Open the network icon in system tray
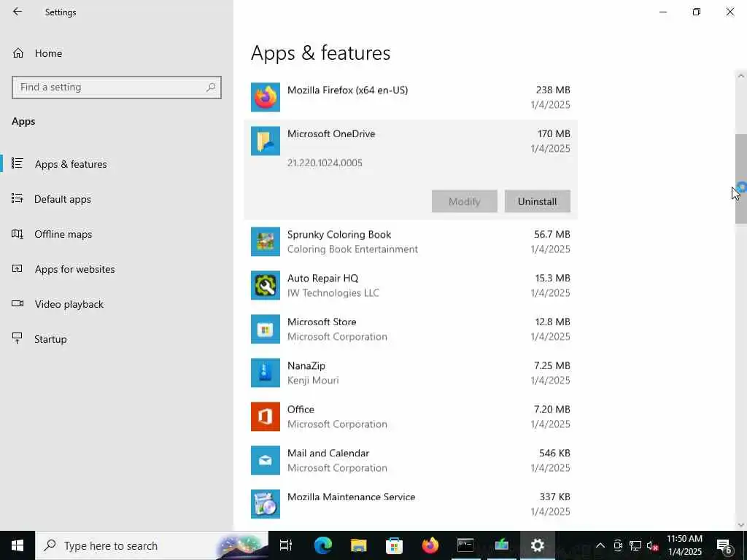747x560 pixels. pos(635,545)
